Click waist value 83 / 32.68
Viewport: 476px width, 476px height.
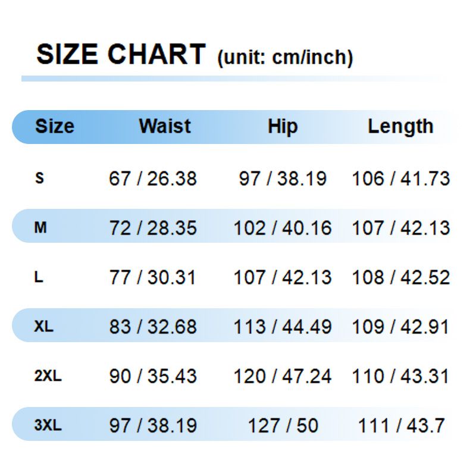click(x=153, y=327)
